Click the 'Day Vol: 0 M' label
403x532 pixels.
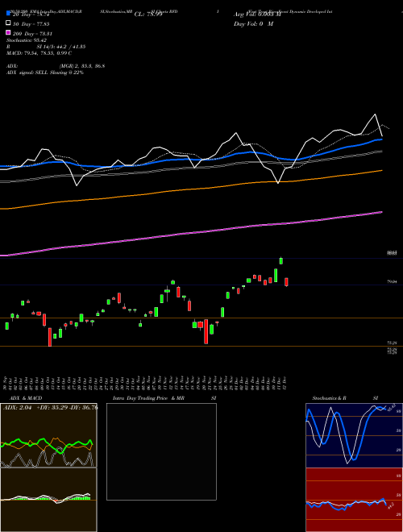(253, 23)
